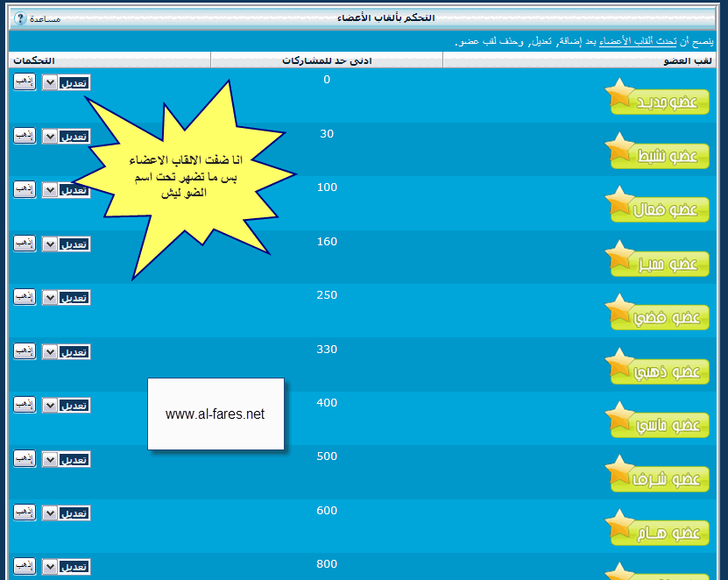Screen dimensions: 728x580
Task: Click the www.al-fares.net watermark box
Action: coord(216,414)
